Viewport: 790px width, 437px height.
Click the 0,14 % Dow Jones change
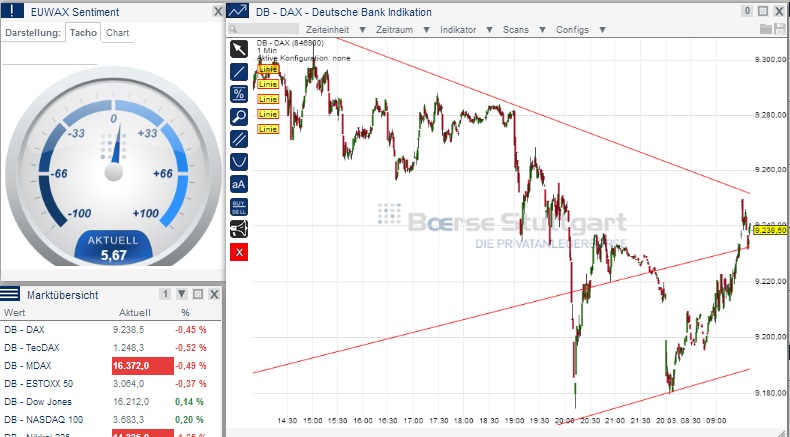coord(189,402)
